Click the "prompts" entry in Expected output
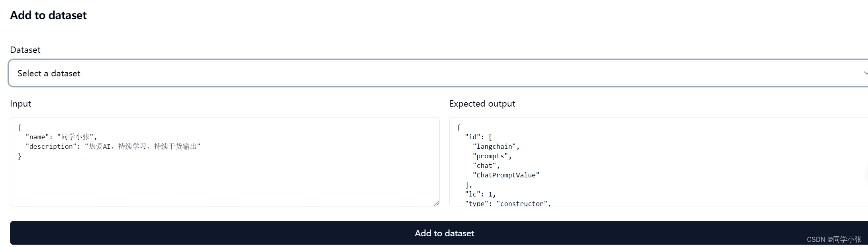 coord(492,156)
